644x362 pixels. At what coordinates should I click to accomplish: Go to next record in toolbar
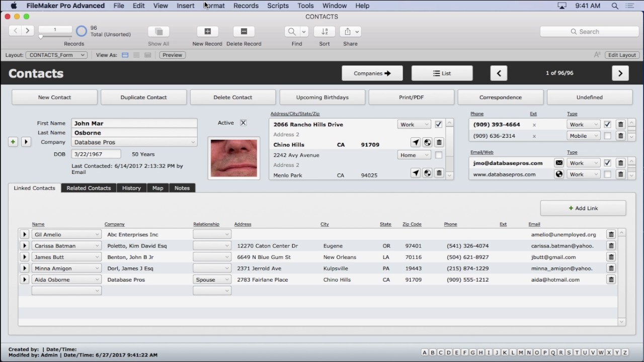tap(28, 31)
